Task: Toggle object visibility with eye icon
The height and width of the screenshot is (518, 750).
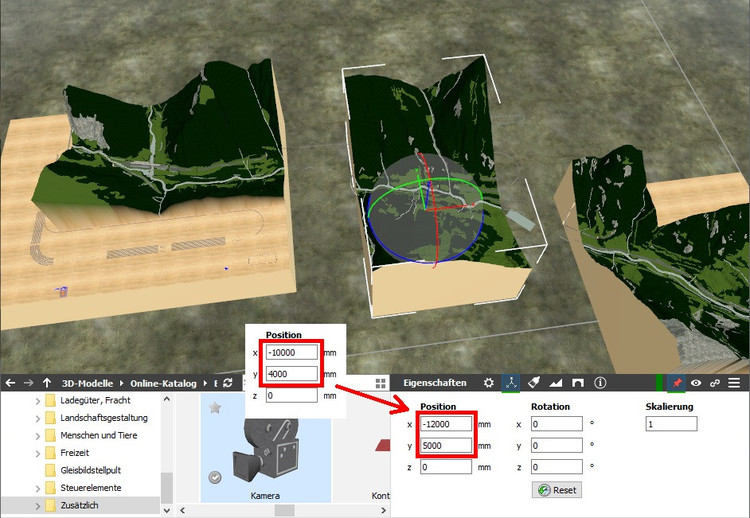Action: point(696,383)
